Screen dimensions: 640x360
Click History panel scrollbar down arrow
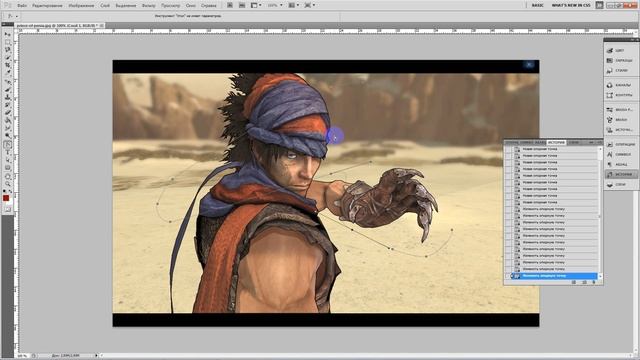600,276
